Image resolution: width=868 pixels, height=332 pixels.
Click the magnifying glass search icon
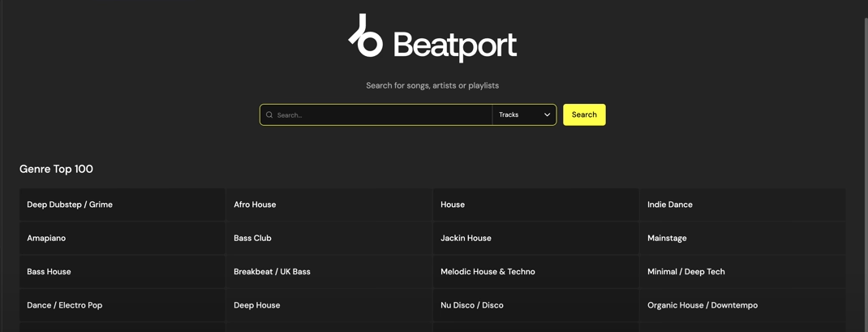point(269,115)
